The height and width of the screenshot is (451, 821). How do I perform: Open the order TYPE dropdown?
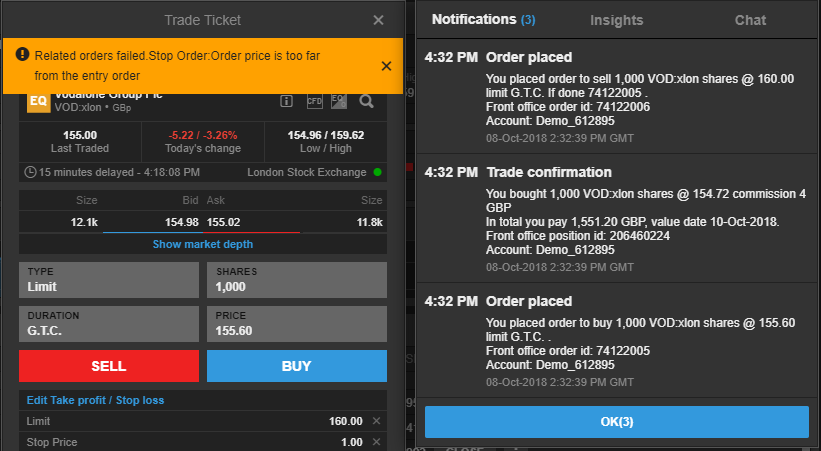click(x=109, y=280)
